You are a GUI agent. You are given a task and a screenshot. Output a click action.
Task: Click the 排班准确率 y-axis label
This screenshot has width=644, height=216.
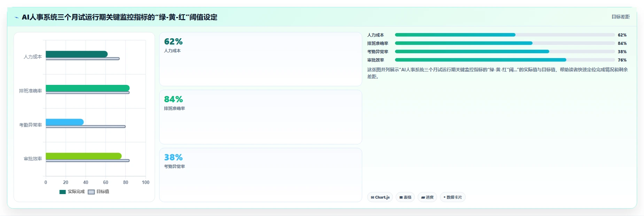coord(30,91)
